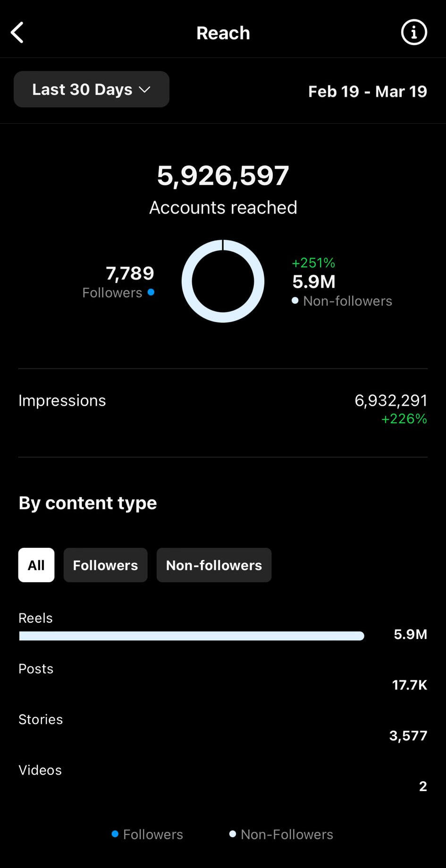Tap the back arrow icon
Viewport: 446px width, 868px height.
coord(17,33)
